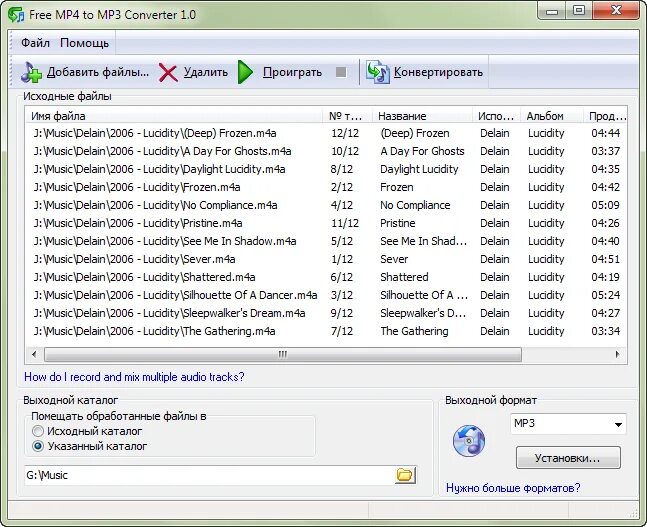Click the horizontal scrollbar thumb in the file list
This screenshot has height=527, width=647.
tap(283, 354)
